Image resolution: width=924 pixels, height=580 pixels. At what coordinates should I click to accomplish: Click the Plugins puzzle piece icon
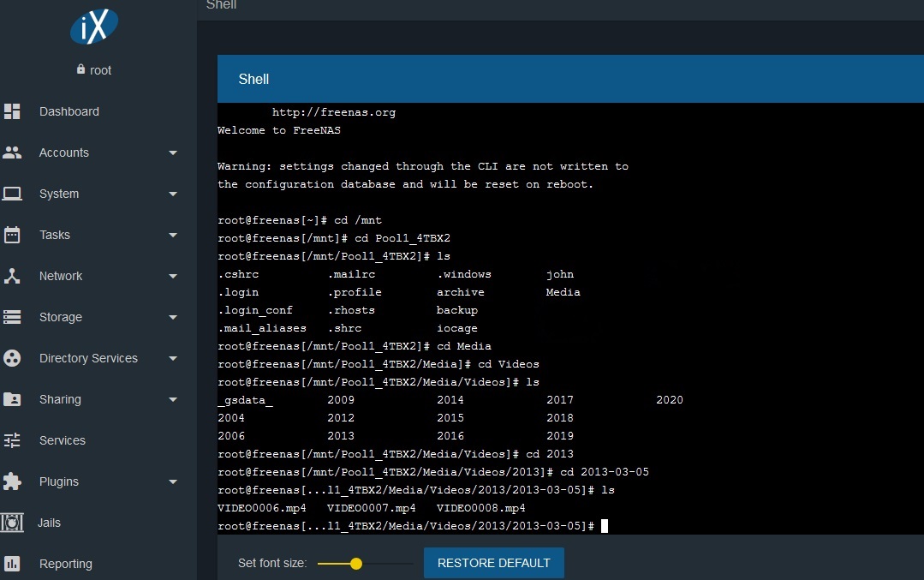pyautogui.click(x=12, y=481)
